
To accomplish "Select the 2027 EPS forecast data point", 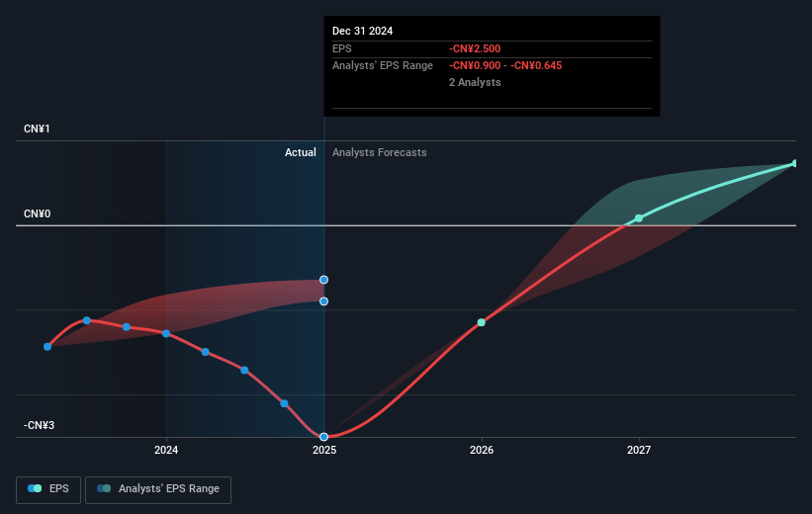I will coord(639,218).
